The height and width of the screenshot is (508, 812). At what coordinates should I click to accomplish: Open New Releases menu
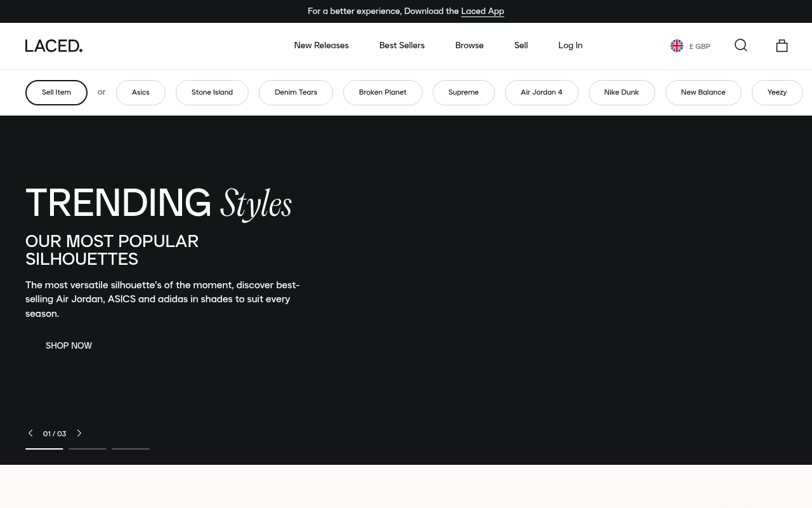coord(321,46)
